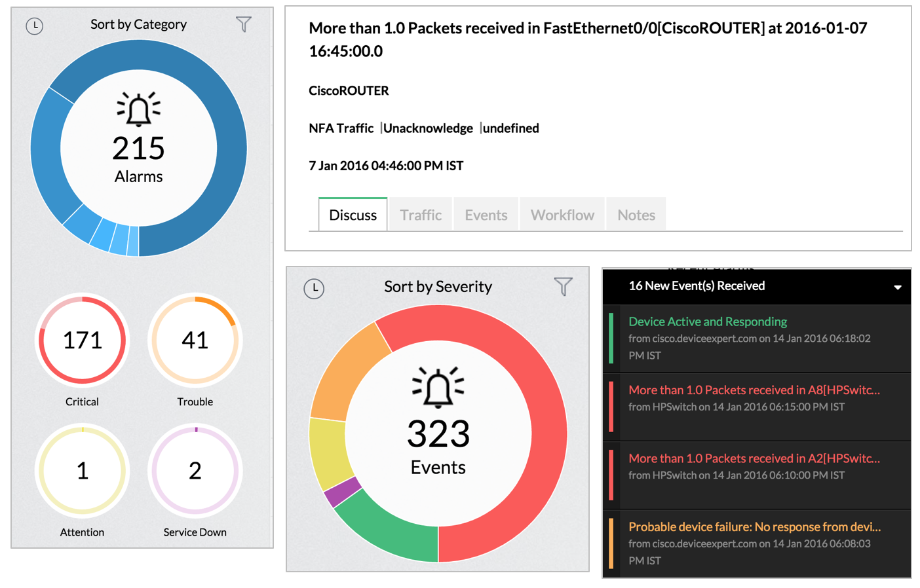Click the 7 Jan 2016 04:46:00 PM IST timestamp

pos(386,166)
